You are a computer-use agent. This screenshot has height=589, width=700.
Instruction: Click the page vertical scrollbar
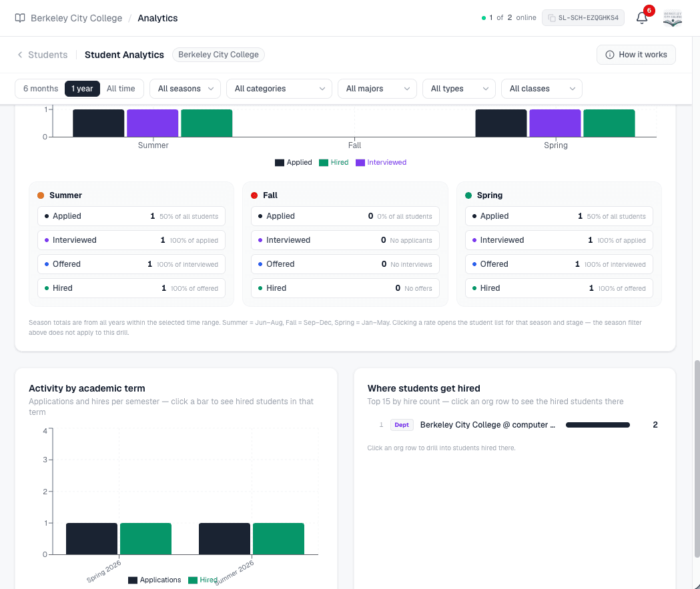click(x=697, y=460)
